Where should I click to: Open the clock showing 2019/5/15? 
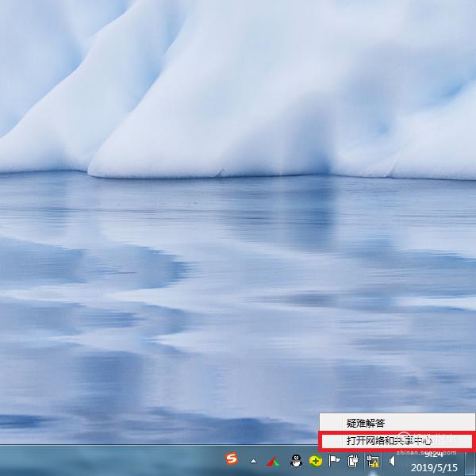pos(434,461)
